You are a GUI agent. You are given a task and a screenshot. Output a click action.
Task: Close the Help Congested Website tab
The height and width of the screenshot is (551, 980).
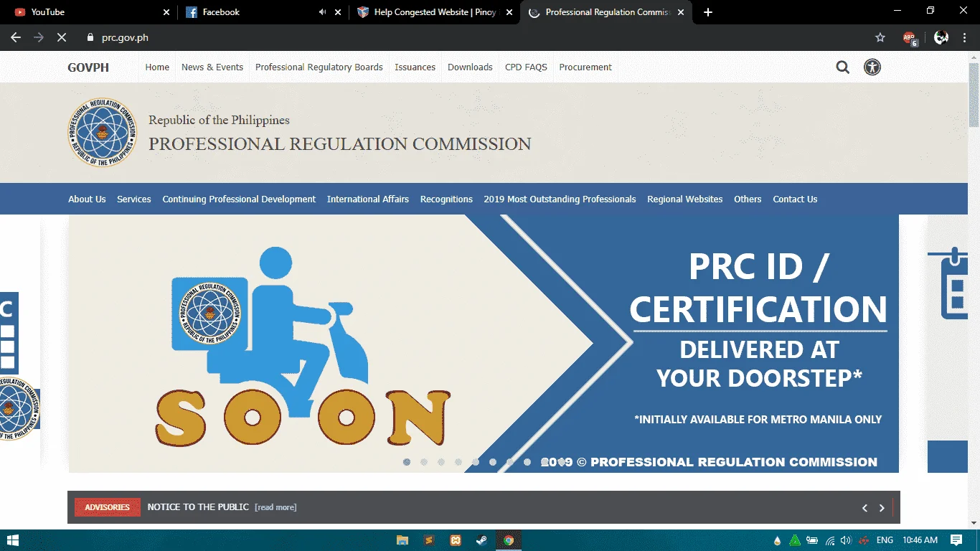[509, 12]
